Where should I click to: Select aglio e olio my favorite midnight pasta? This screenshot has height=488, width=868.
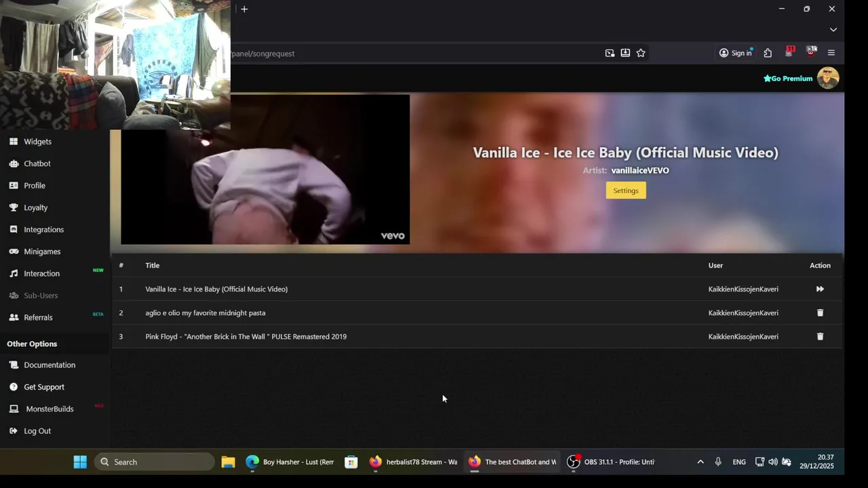coord(205,313)
